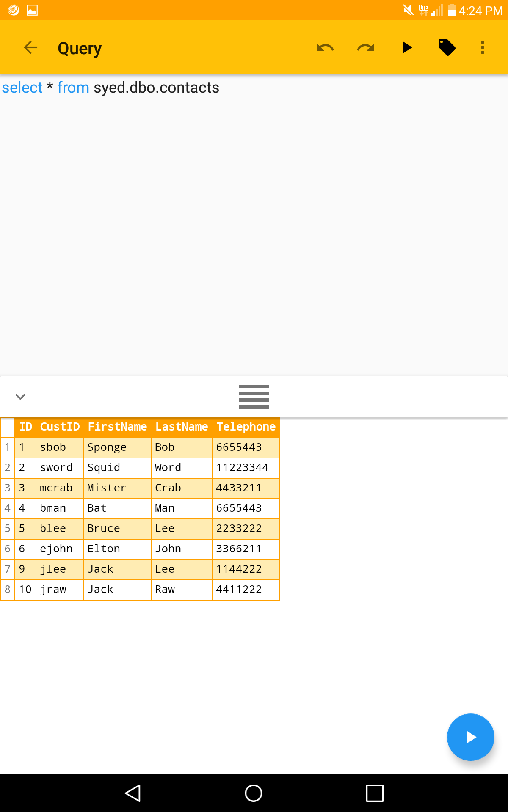Image resolution: width=508 pixels, height=812 pixels.
Task: Tap the blue floating execute button
Action: tap(470, 737)
